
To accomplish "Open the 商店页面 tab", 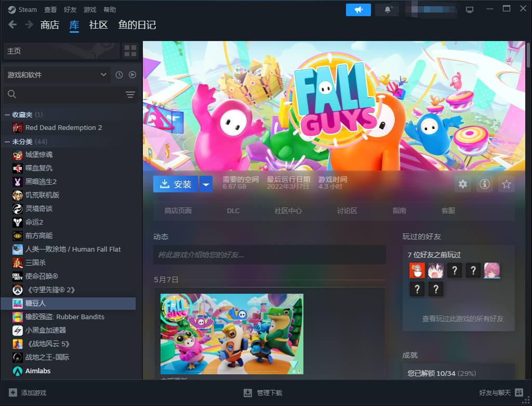I will [178, 211].
